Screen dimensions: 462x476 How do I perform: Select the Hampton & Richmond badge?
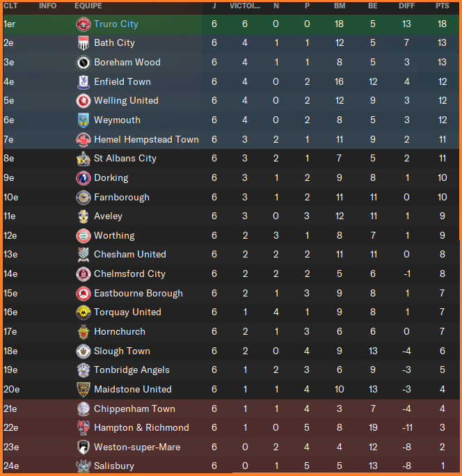[x=83, y=428]
